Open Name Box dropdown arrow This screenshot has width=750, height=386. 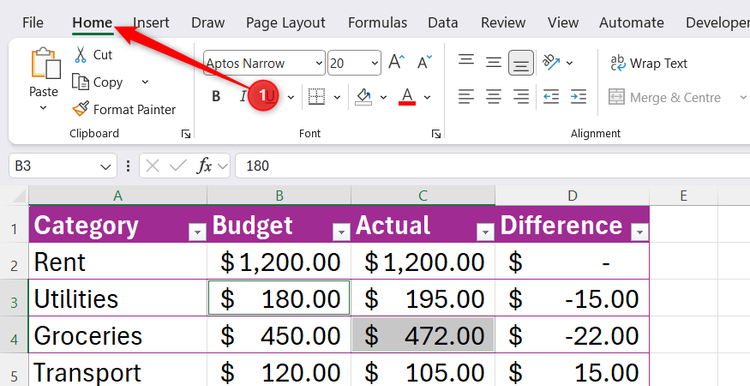pos(105,166)
